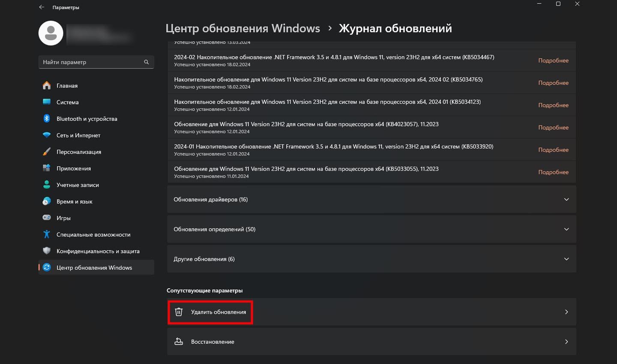Click the Найти параметр search field
The height and width of the screenshot is (364, 617).
96,62
